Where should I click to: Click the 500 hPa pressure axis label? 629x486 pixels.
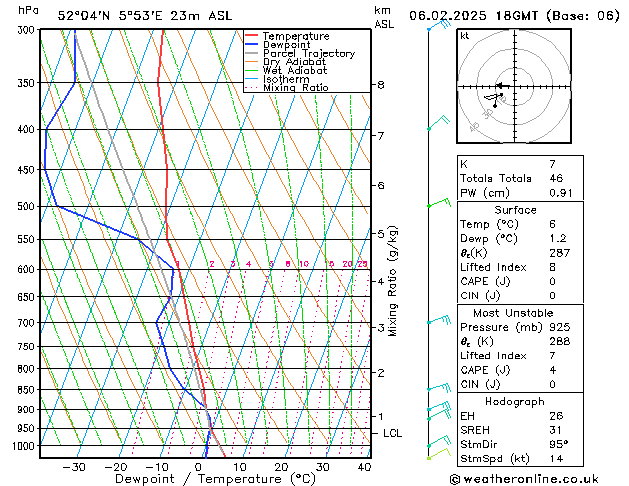[x=27, y=206]
